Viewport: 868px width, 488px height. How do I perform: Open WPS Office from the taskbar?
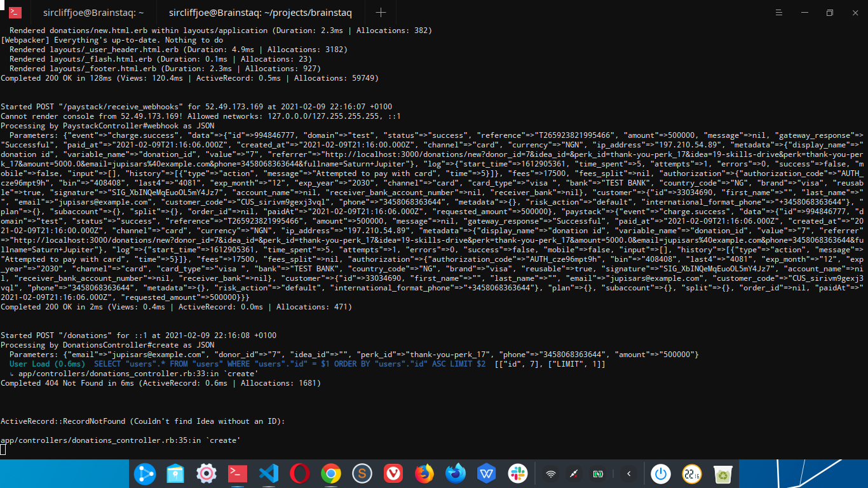(x=486, y=473)
